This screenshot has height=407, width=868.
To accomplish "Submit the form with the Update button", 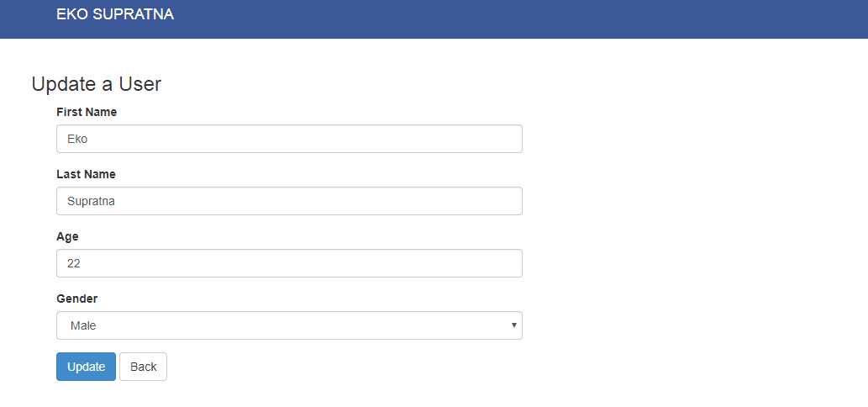I will point(86,367).
